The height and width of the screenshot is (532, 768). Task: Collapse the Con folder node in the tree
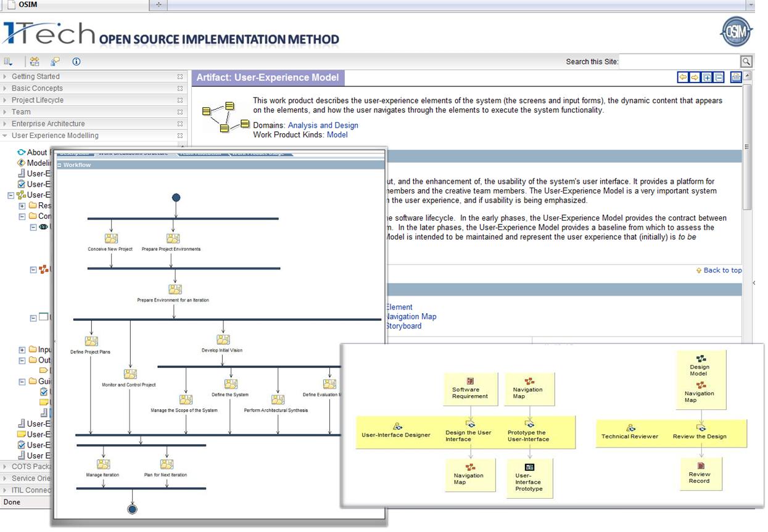pyautogui.click(x=22, y=216)
